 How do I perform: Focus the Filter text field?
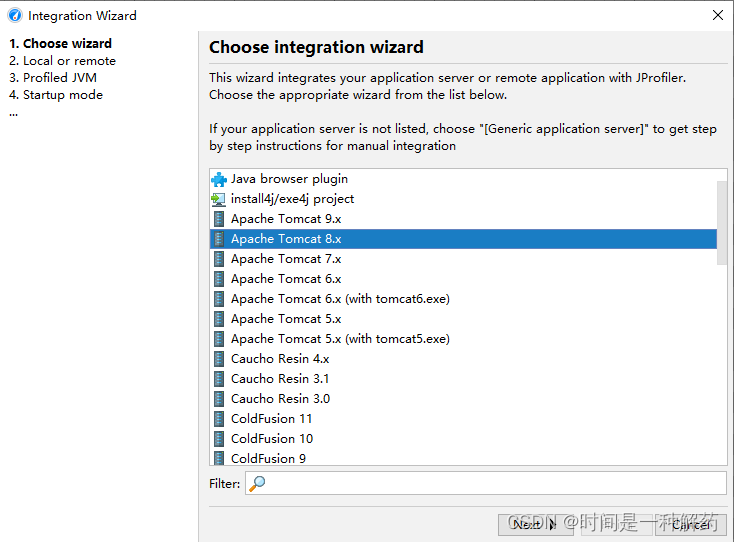click(486, 483)
